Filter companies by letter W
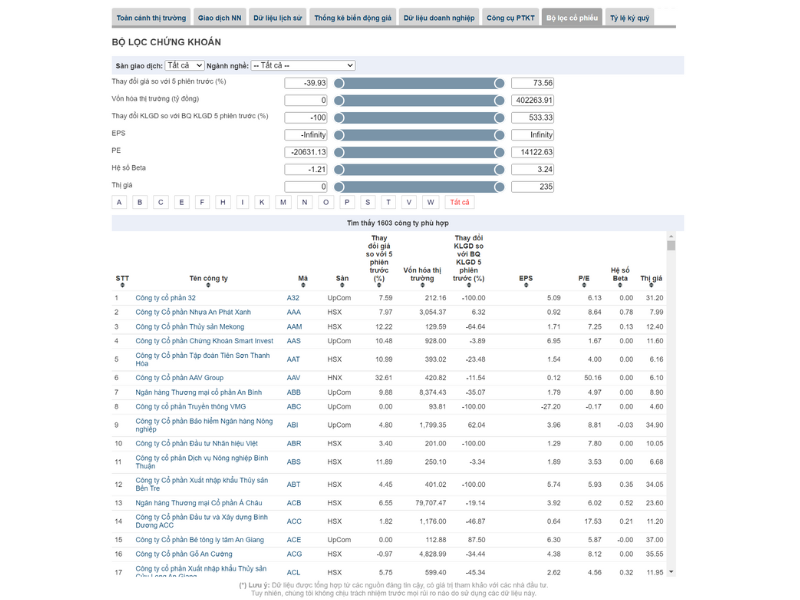This screenshot has width=800, height=600. click(431, 202)
